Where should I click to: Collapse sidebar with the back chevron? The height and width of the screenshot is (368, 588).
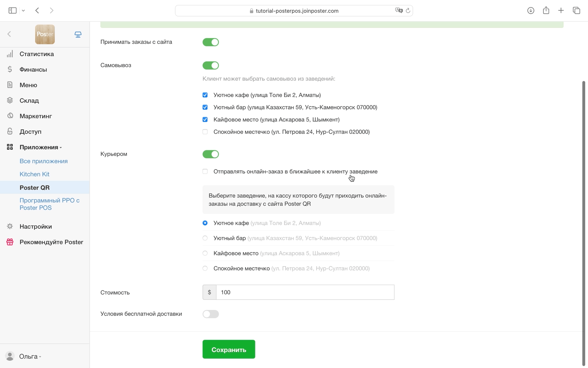[9, 34]
